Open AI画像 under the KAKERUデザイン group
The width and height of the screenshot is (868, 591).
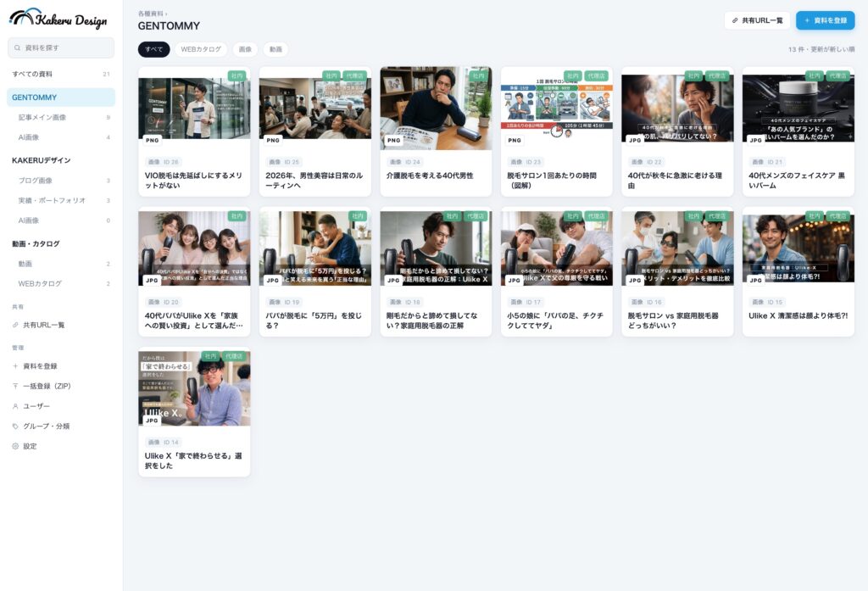pyautogui.click(x=61, y=220)
